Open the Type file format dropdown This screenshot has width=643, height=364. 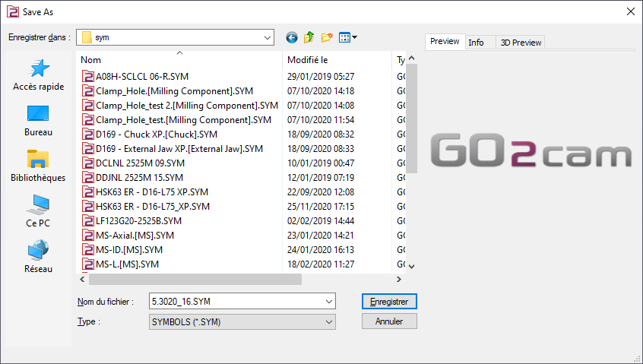pyautogui.click(x=328, y=322)
